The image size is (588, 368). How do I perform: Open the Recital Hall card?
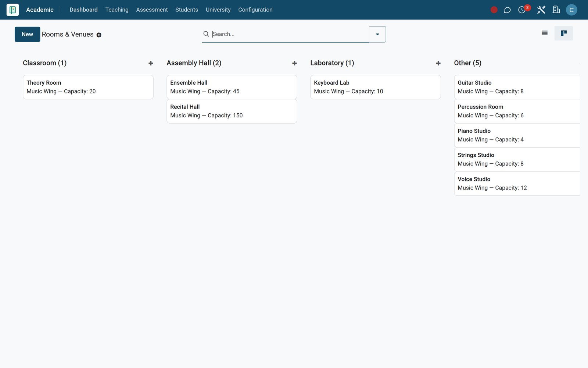[232, 111]
